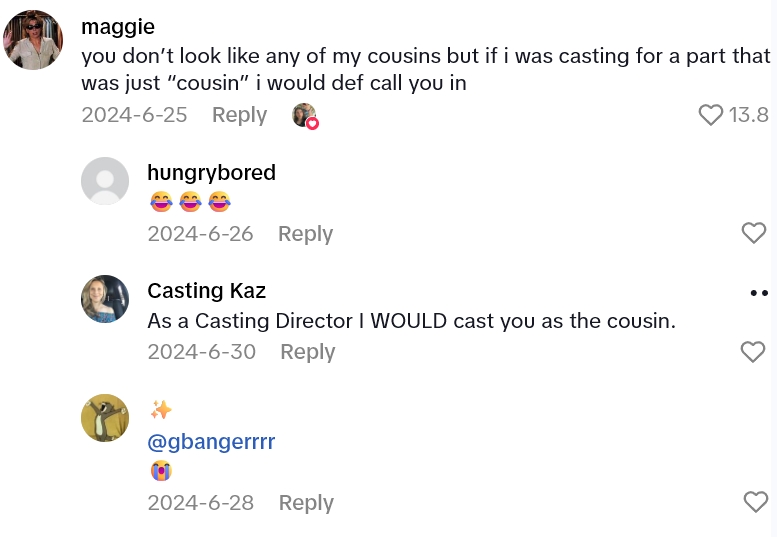Screen dimensions: 777x537
Task: Like hungrybored's laughing emoji comment
Action: pyautogui.click(x=753, y=233)
